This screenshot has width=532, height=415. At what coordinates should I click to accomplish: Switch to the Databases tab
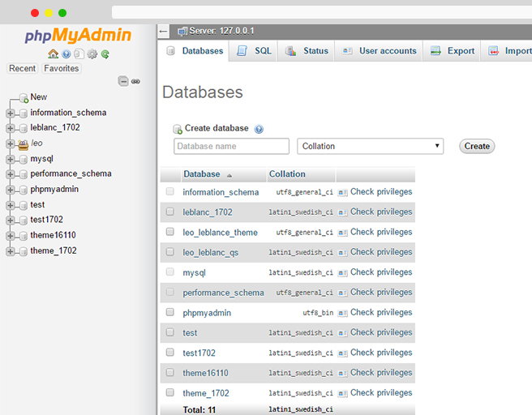click(195, 51)
